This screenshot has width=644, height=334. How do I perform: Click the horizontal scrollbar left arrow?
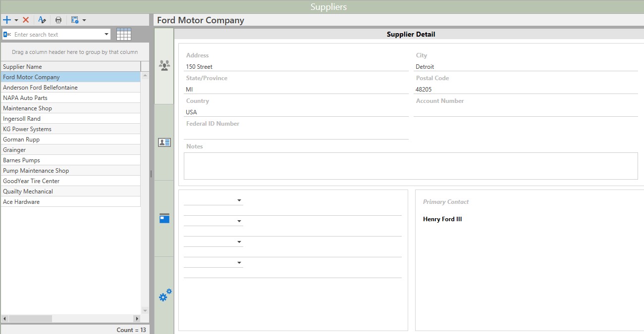click(5, 319)
